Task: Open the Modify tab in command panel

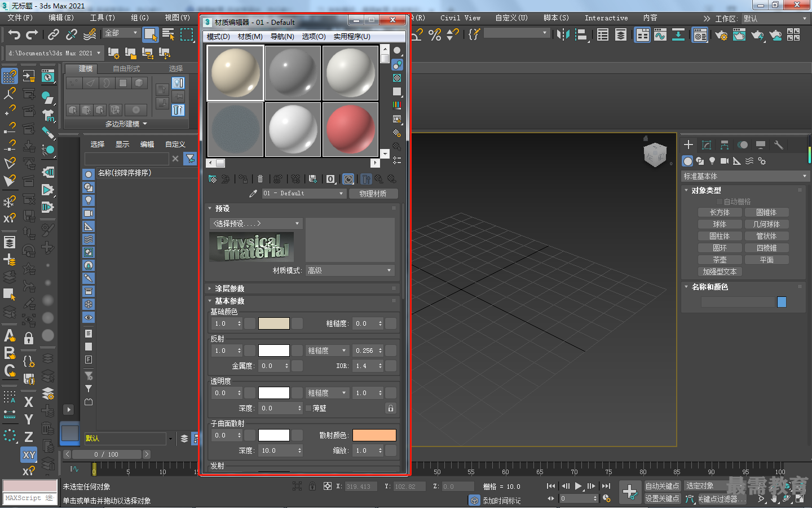Action: pyautogui.click(x=707, y=145)
